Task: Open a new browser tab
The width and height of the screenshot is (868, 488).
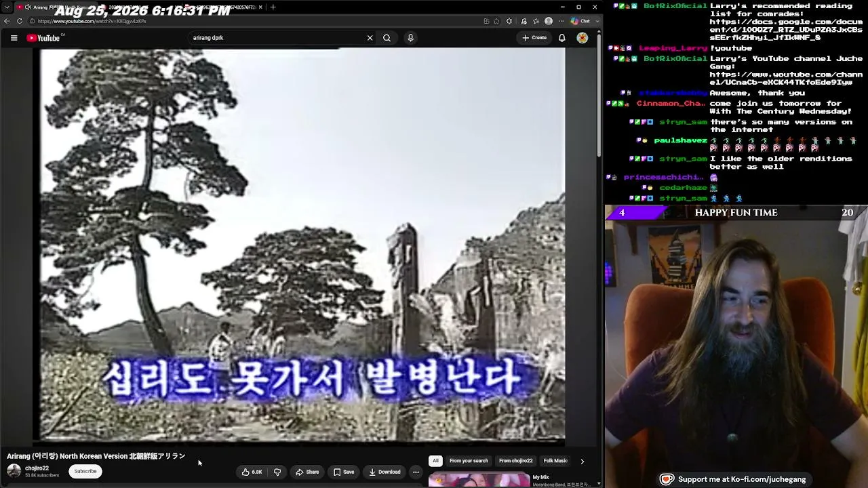Action: [273, 7]
